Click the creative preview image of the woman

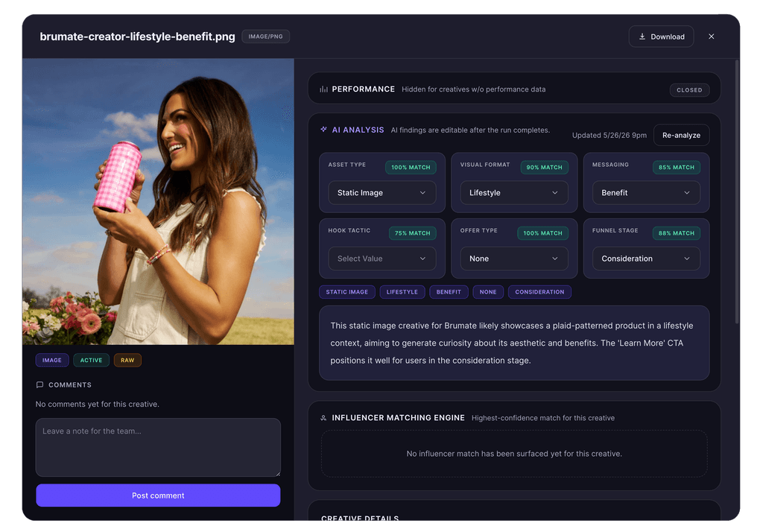(158, 201)
